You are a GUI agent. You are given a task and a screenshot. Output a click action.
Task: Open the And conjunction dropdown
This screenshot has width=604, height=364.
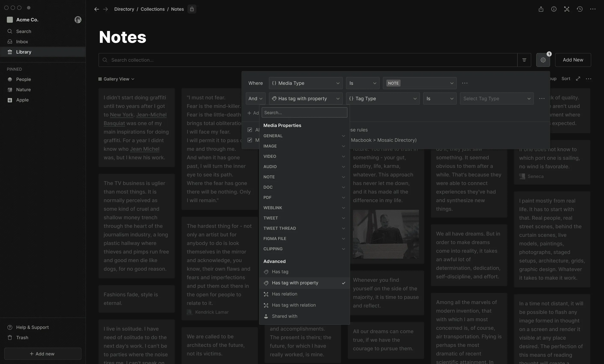point(256,98)
